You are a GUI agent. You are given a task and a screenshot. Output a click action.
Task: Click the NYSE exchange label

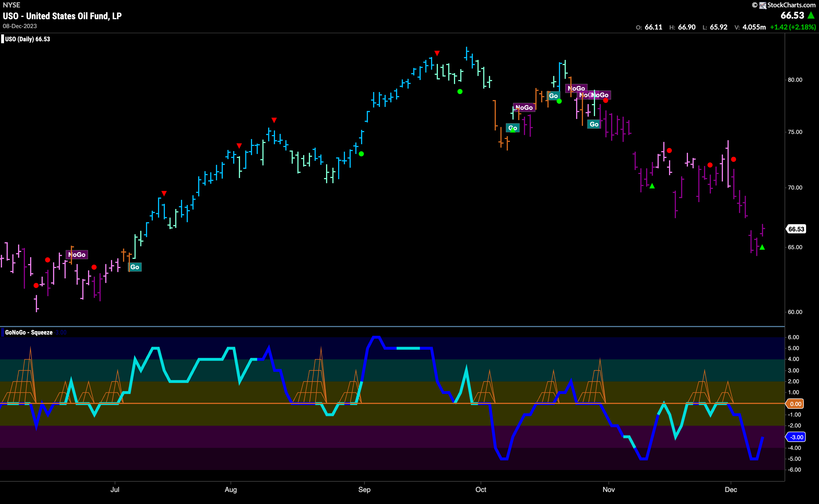12,5
